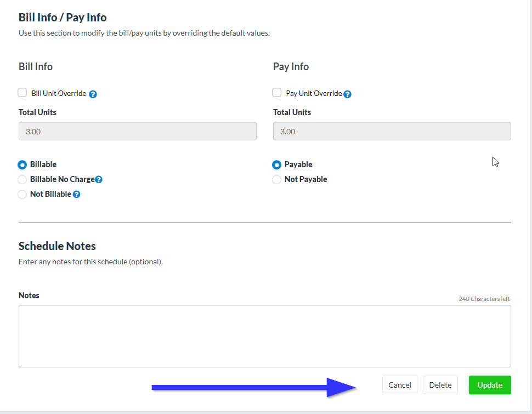Enable the Pay Unit Override checkbox
The image size is (532, 414).
(x=277, y=93)
